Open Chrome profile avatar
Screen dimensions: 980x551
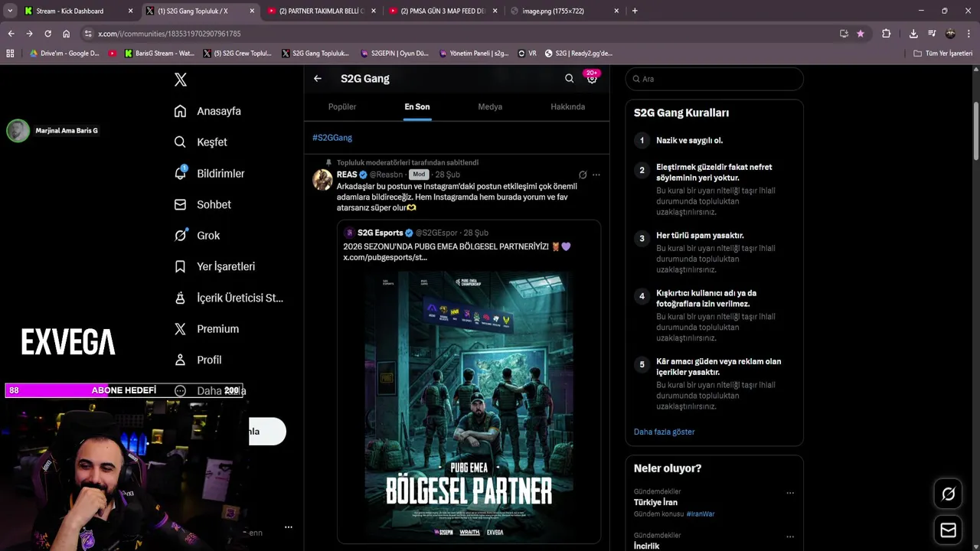pos(950,34)
